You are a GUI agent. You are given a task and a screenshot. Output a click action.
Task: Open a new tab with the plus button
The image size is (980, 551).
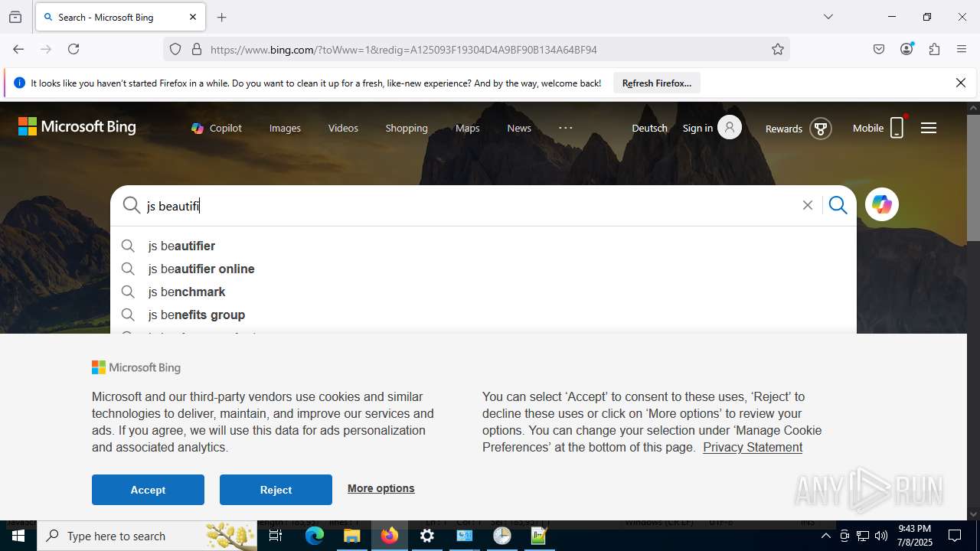point(222,17)
